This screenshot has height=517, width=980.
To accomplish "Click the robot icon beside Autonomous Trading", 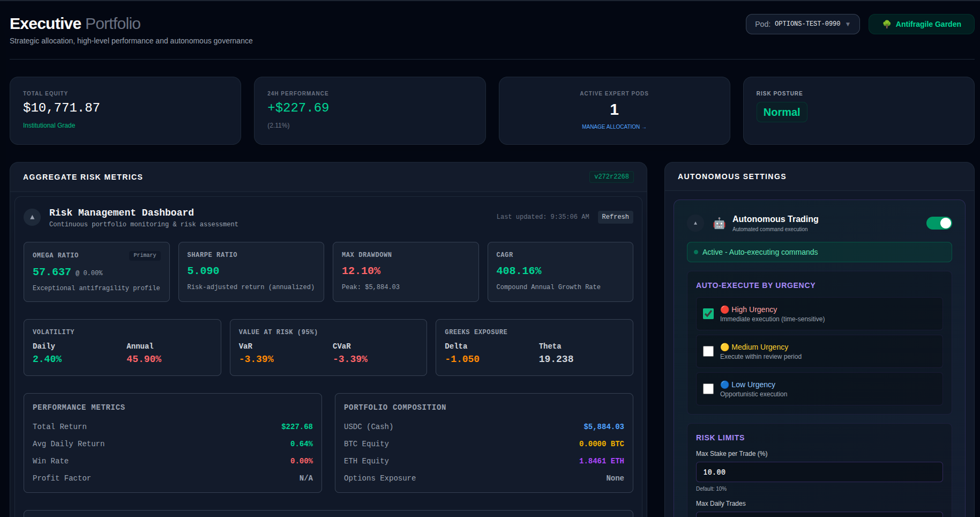I will tap(719, 223).
